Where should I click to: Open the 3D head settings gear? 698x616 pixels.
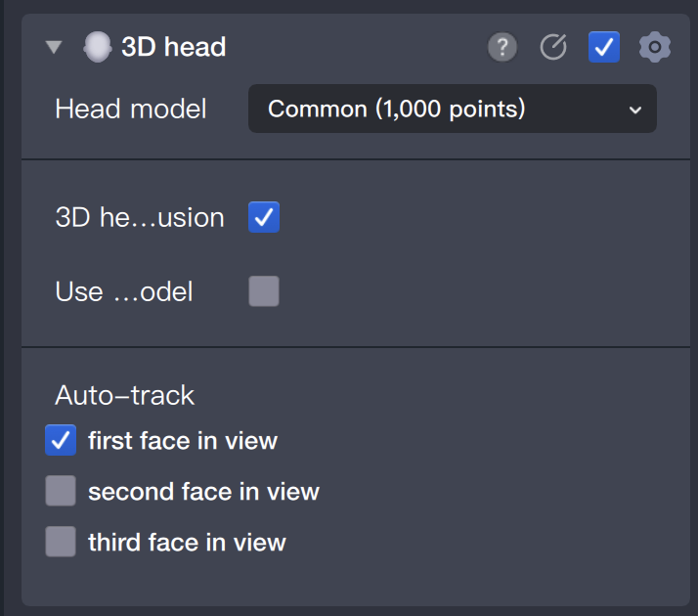click(654, 47)
